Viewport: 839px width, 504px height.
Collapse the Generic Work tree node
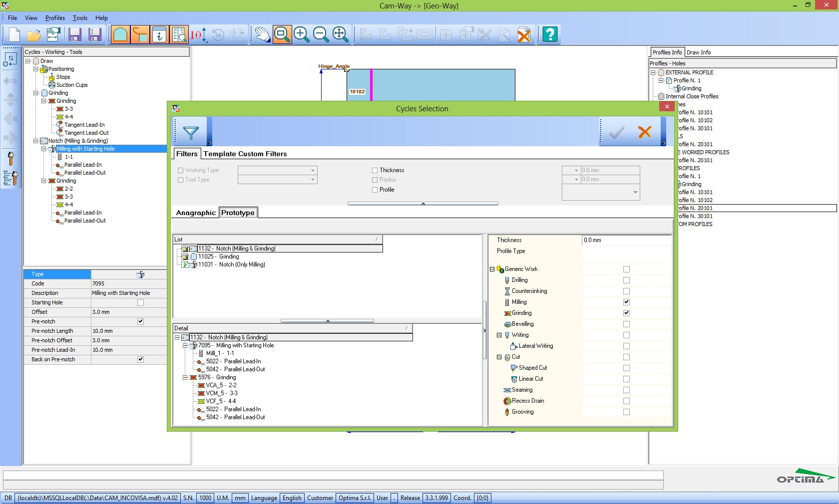pos(492,269)
